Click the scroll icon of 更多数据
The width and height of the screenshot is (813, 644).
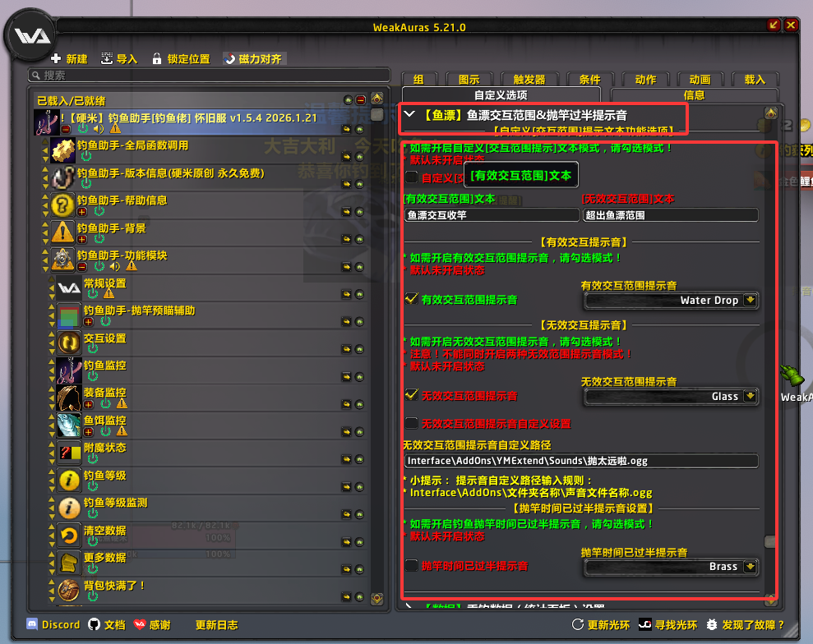69,563
